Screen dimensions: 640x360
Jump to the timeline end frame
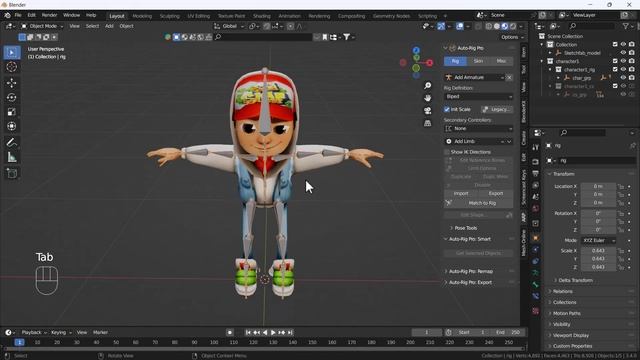pos(290,333)
